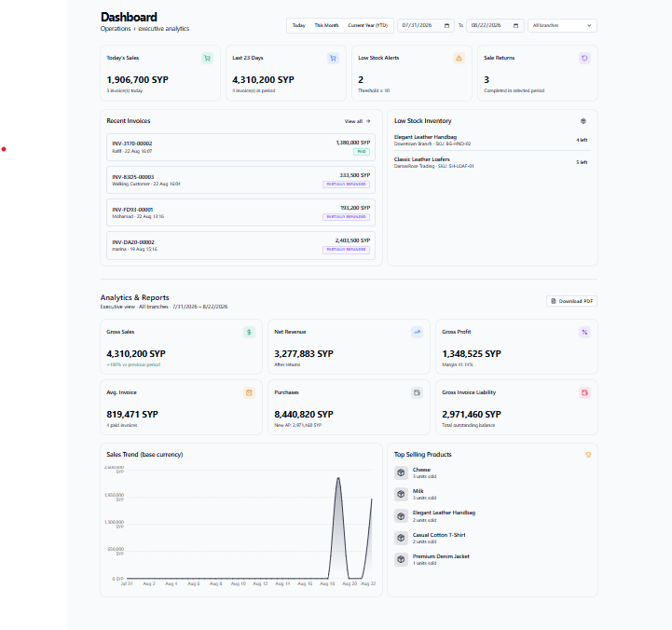Click View all recent invoices link
This screenshot has height=630, width=672.
pyautogui.click(x=357, y=122)
